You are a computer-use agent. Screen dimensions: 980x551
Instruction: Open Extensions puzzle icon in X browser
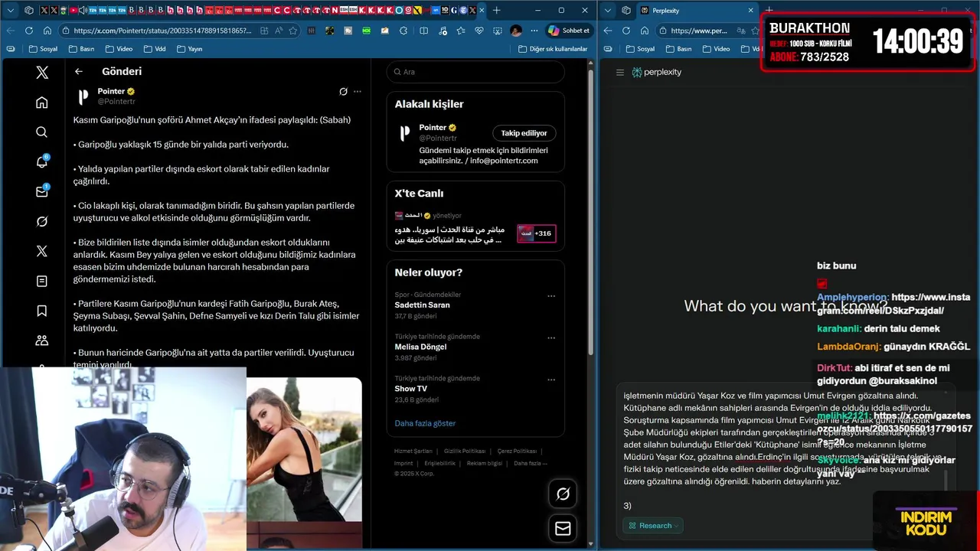[x=404, y=31]
